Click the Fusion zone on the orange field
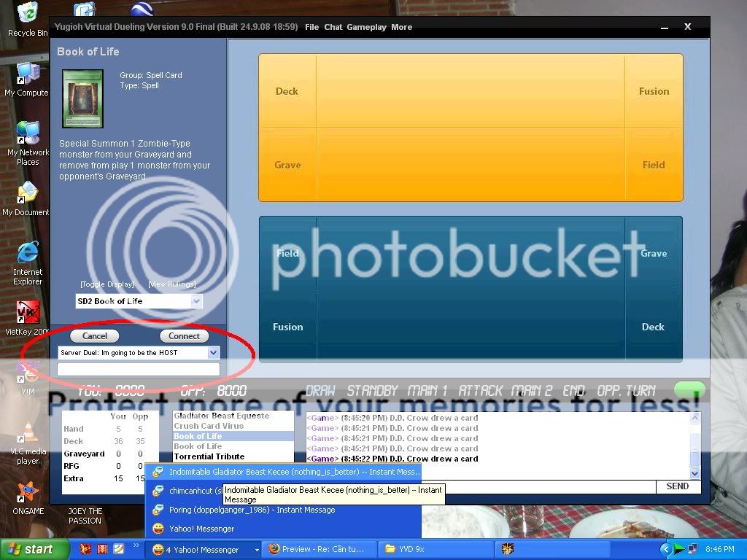This screenshot has height=560, width=747. [x=654, y=91]
